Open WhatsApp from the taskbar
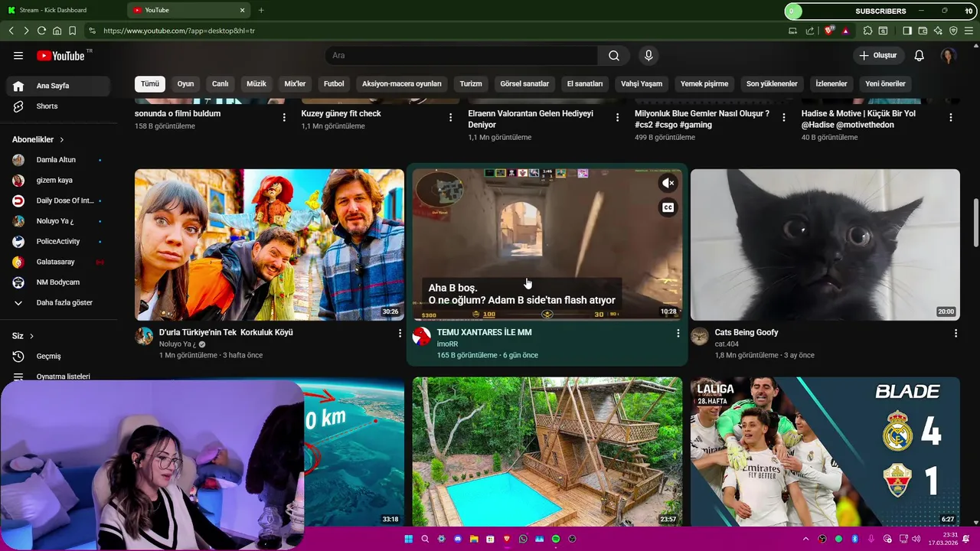This screenshot has width=980, height=551. [523, 539]
